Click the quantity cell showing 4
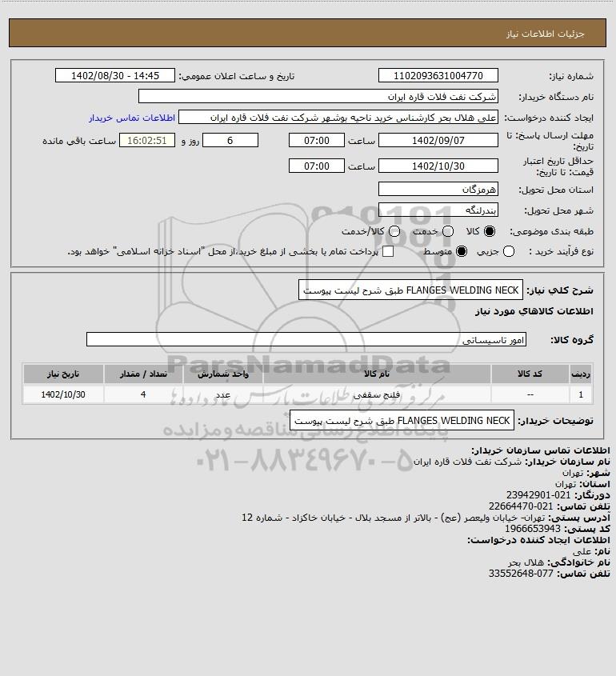Image resolution: width=616 pixels, height=676 pixels. point(143,394)
